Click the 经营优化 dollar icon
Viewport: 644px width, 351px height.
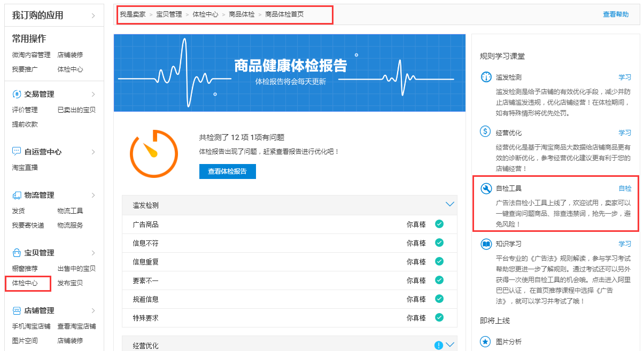486,131
